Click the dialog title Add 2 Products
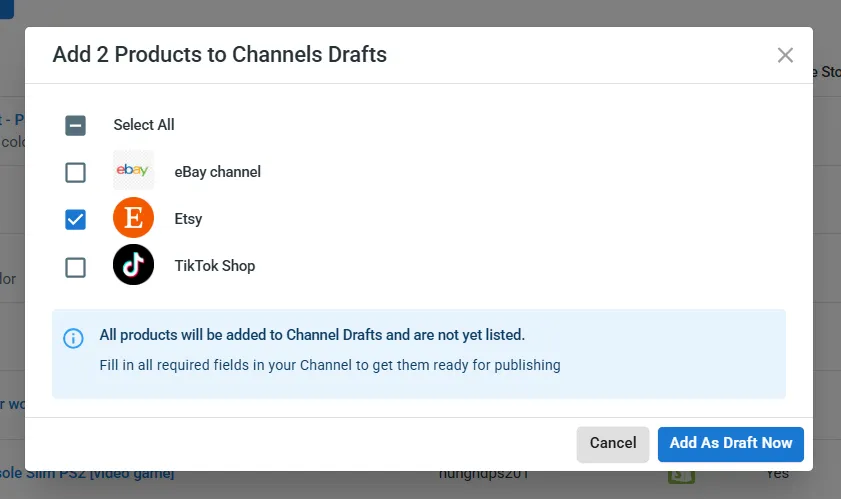The width and height of the screenshot is (841, 499). pos(219,54)
